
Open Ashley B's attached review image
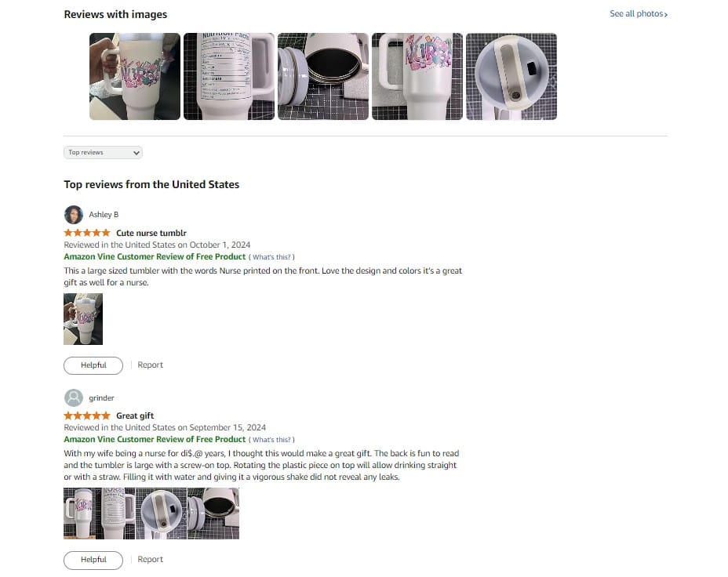[x=83, y=319]
